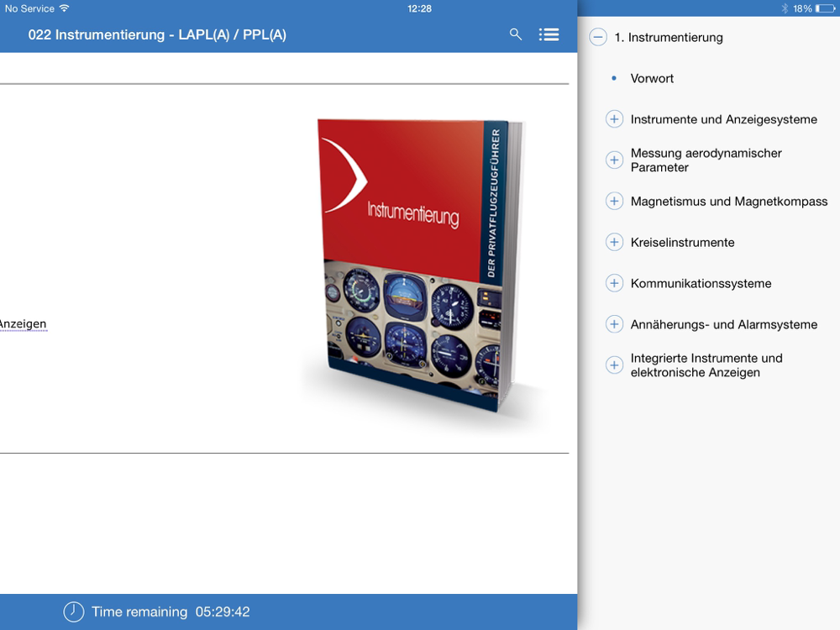Toggle the table of contents list icon
The width and height of the screenshot is (840, 630).
click(549, 34)
